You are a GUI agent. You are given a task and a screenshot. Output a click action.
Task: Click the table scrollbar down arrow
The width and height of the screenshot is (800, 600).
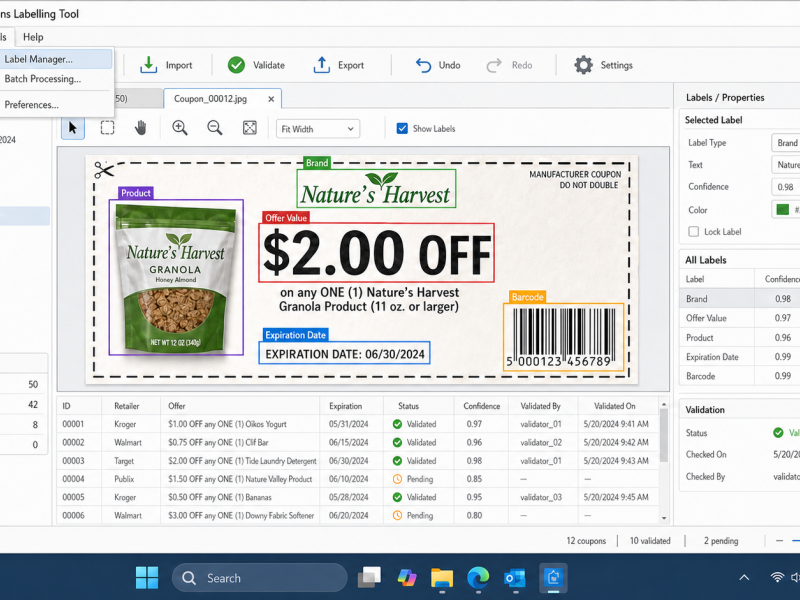[664, 518]
